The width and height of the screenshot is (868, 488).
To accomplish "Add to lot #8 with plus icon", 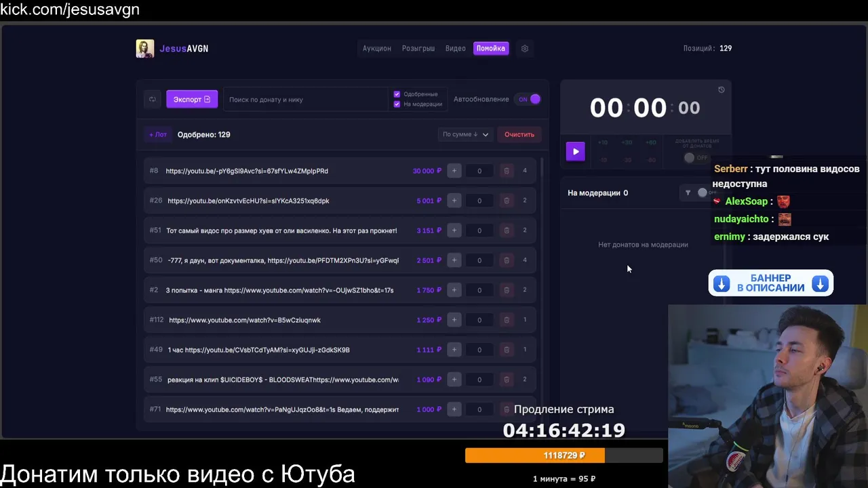I will point(454,171).
